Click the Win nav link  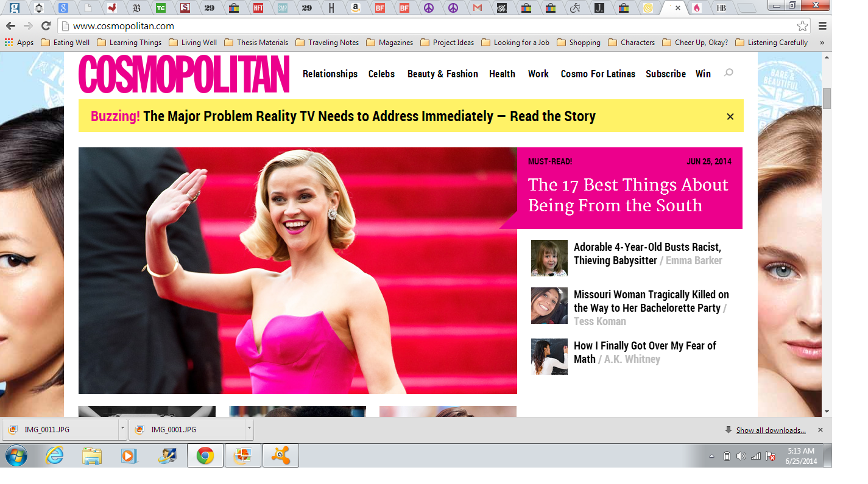(x=703, y=74)
